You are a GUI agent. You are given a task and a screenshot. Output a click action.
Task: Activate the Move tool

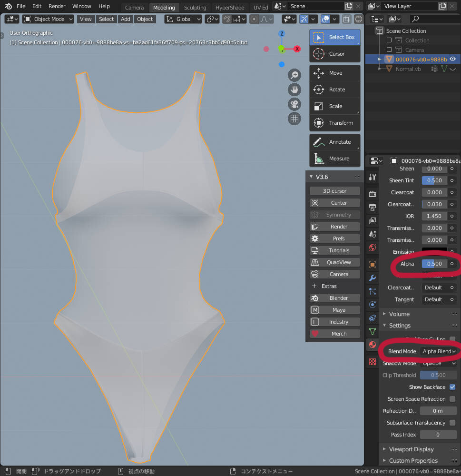click(x=335, y=73)
